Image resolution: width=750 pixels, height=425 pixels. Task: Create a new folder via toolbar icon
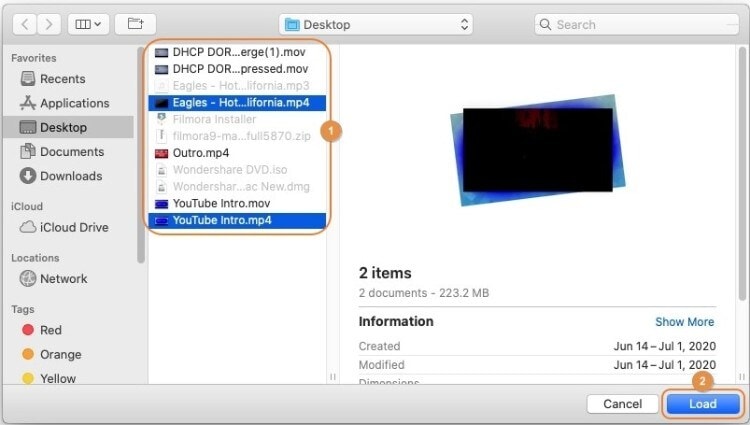coord(135,24)
